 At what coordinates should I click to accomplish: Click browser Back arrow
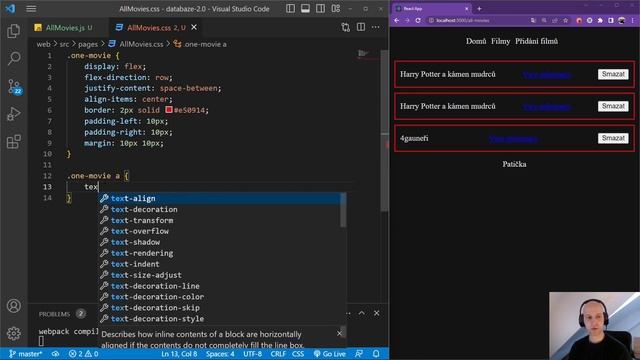pyautogui.click(x=396, y=20)
